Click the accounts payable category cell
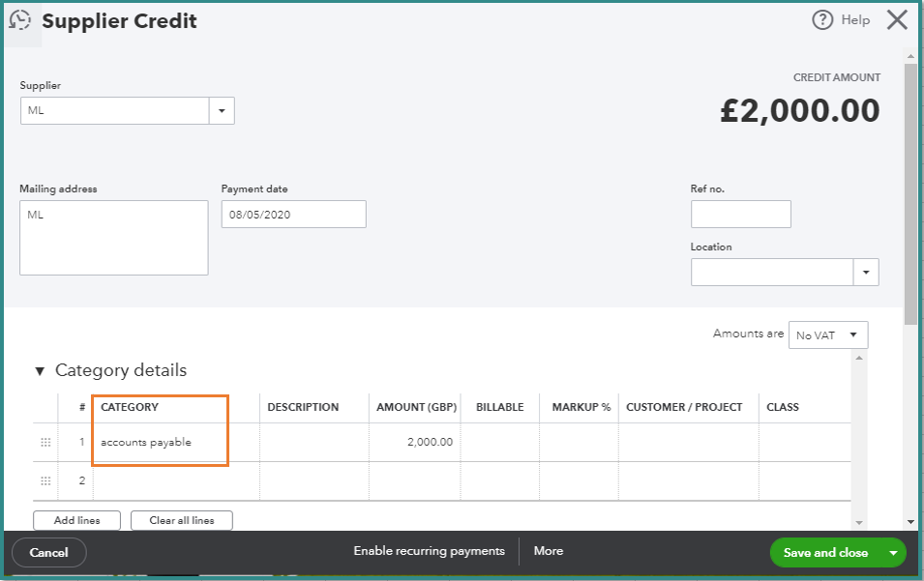 pyautogui.click(x=160, y=443)
